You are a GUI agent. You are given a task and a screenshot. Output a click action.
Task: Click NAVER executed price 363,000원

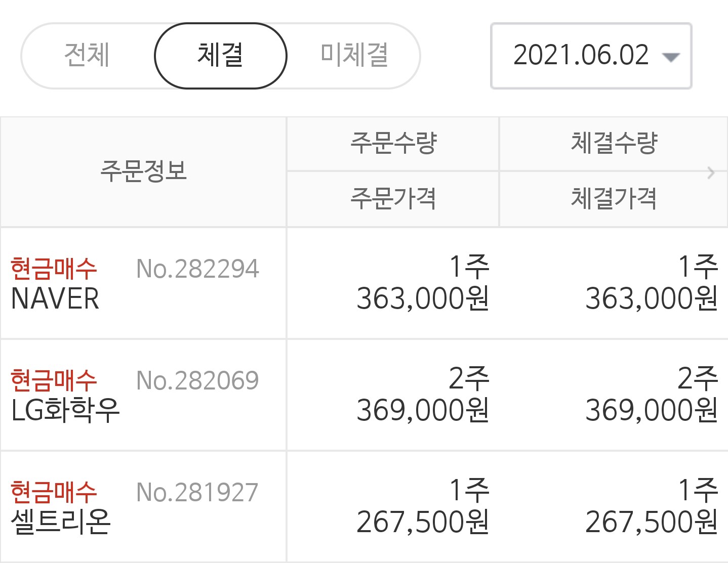(x=652, y=298)
